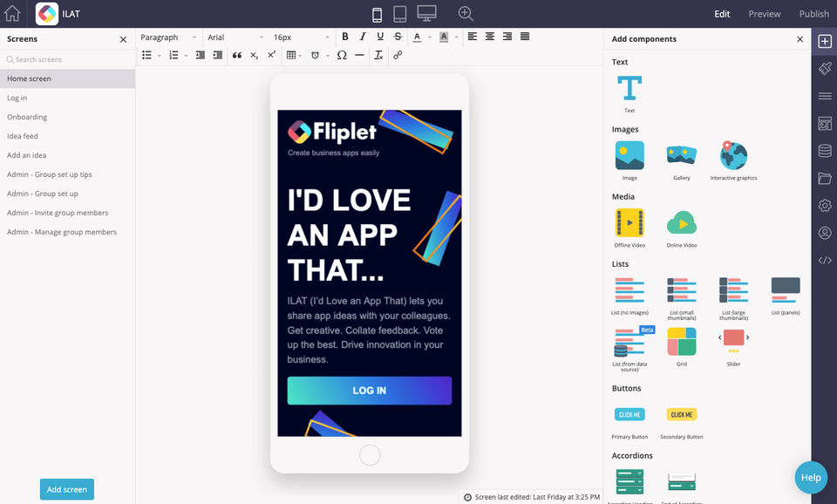Toggle italic text formatting
837x504 pixels.
[x=363, y=37]
